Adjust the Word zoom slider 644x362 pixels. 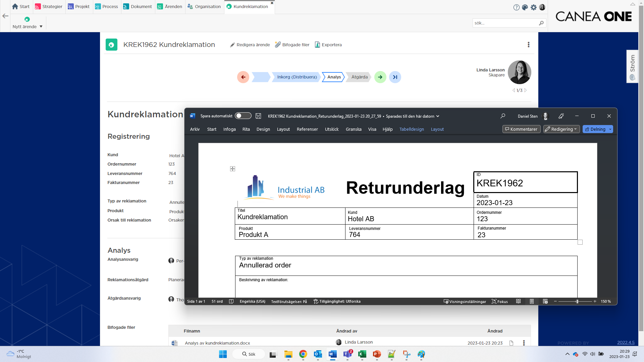coord(577,302)
